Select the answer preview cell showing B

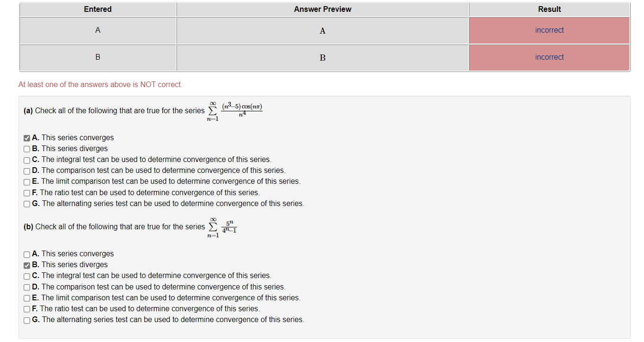click(322, 57)
